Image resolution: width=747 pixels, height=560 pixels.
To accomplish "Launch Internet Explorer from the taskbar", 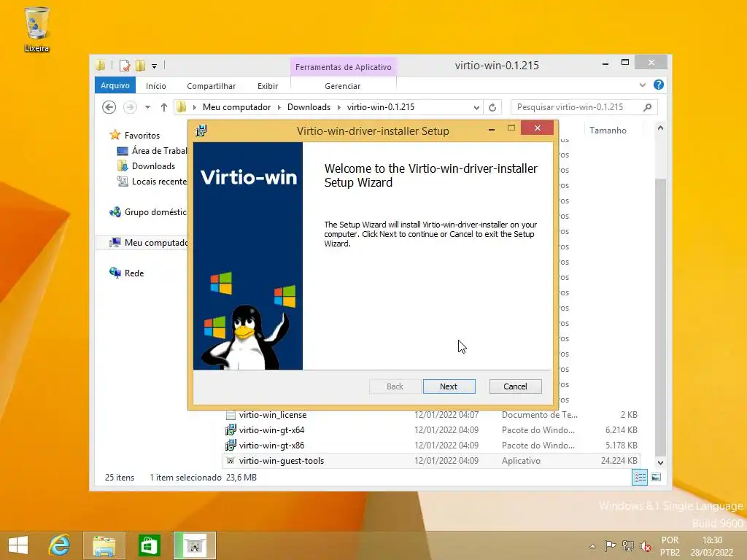I will coord(59,545).
